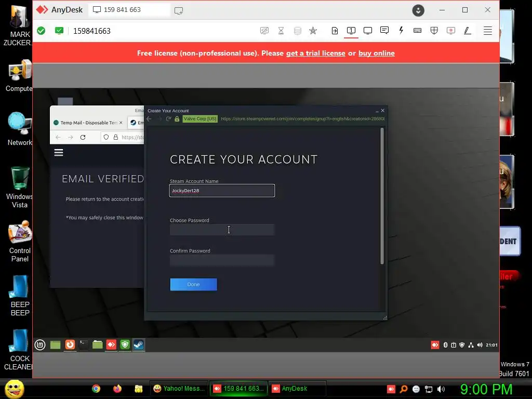532x399 pixels.
Task: Open the Linux Mint start menu
Action: pyautogui.click(x=40, y=345)
